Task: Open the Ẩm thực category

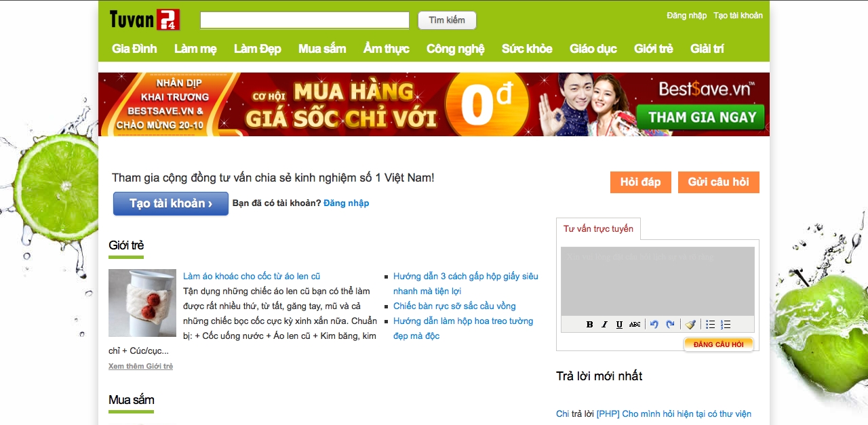Action: pos(387,49)
